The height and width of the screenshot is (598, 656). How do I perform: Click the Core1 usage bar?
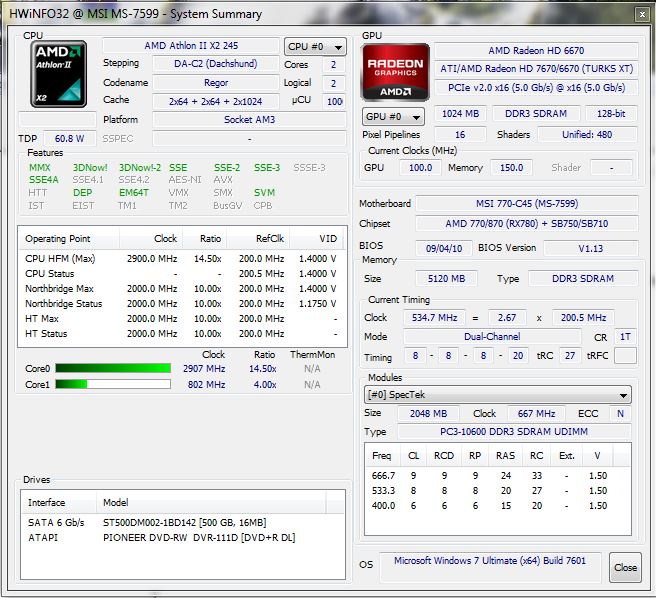tap(113, 384)
